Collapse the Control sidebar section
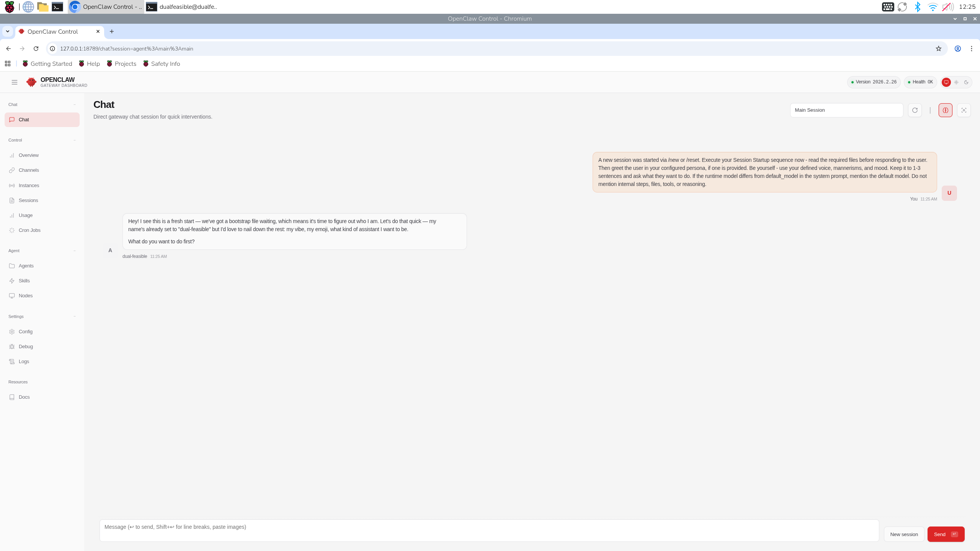This screenshot has width=980, height=551. click(75, 140)
